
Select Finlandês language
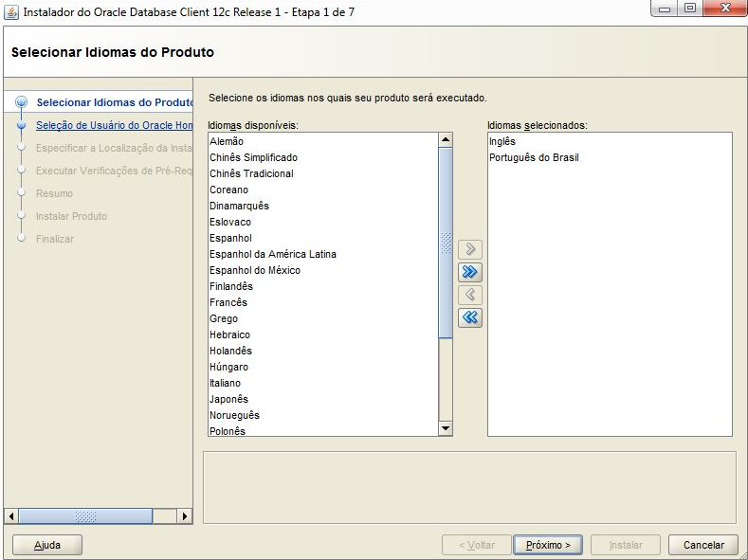[x=323, y=286]
